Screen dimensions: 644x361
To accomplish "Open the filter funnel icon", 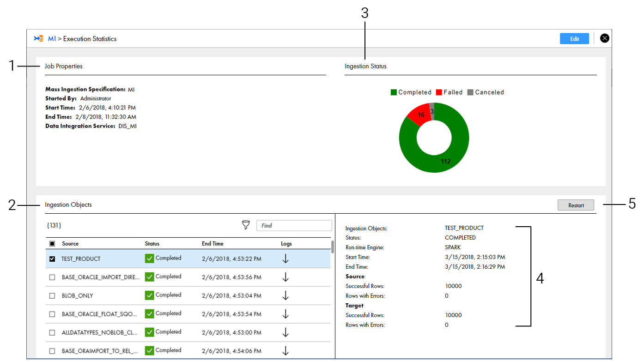I will coord(246,225).
